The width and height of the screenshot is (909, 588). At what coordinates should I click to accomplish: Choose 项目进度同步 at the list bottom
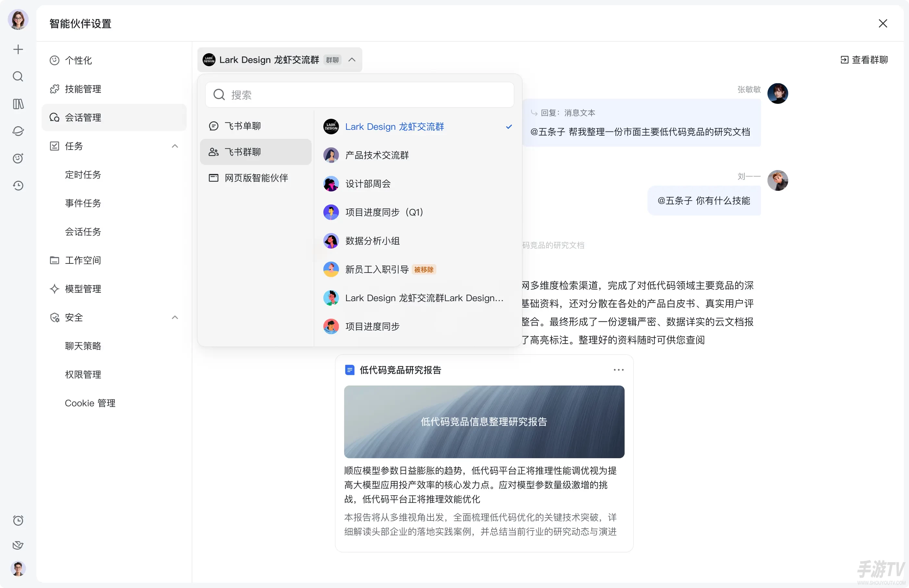pyautogui.click(x=418, y=327)
